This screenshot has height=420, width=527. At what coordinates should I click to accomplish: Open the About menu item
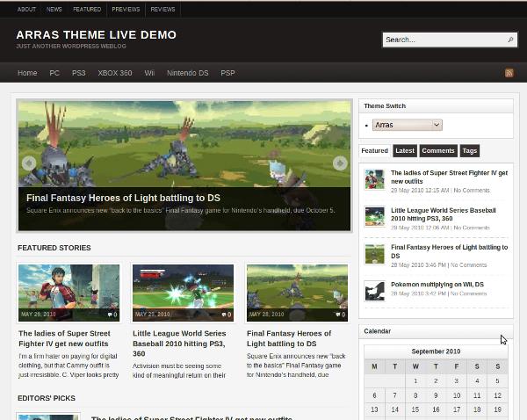click(x=26, y=10)
